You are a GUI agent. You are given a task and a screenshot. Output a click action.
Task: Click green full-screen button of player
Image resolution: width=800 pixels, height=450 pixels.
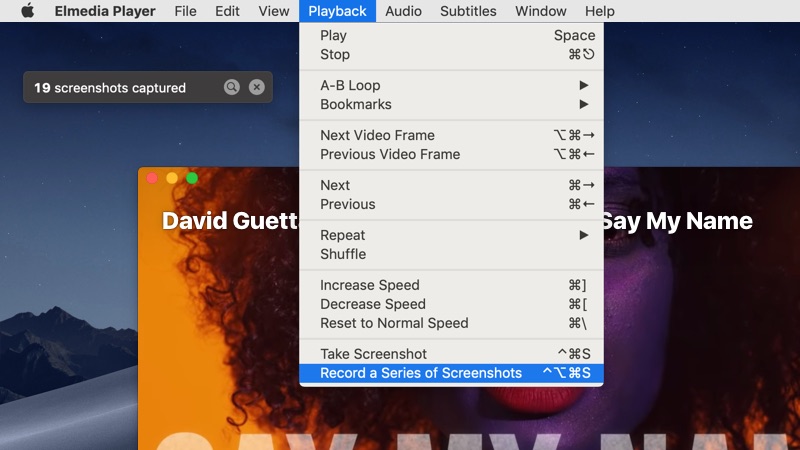click(192, 178)
